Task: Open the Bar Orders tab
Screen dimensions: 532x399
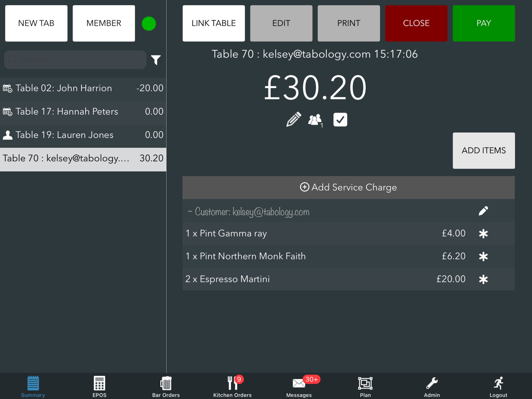Action: coord(166,386)
